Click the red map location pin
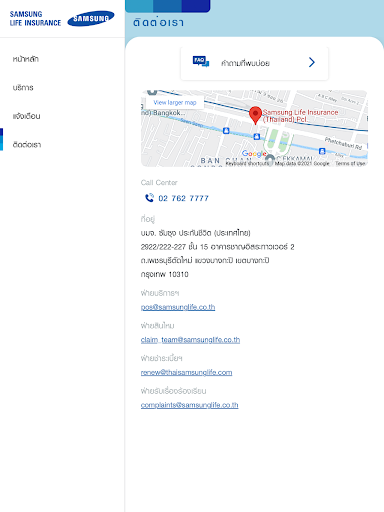The width and height of the screenshot is (384, 512). [x=255, y=115]
